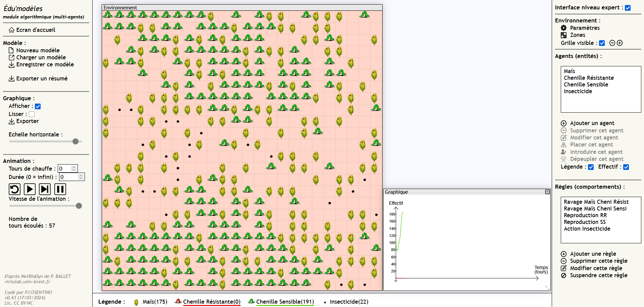Click the Ajouter un agent plus icon
The image size is (644, 307).
(x=564, y=123)
